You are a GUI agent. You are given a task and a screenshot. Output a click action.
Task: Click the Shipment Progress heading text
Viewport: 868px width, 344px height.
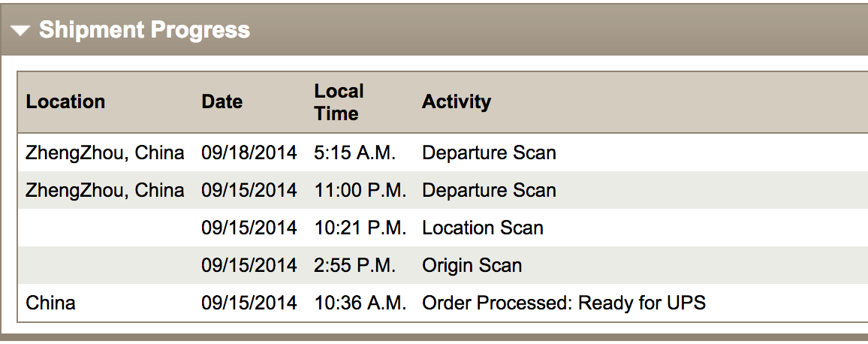point(144,30)
